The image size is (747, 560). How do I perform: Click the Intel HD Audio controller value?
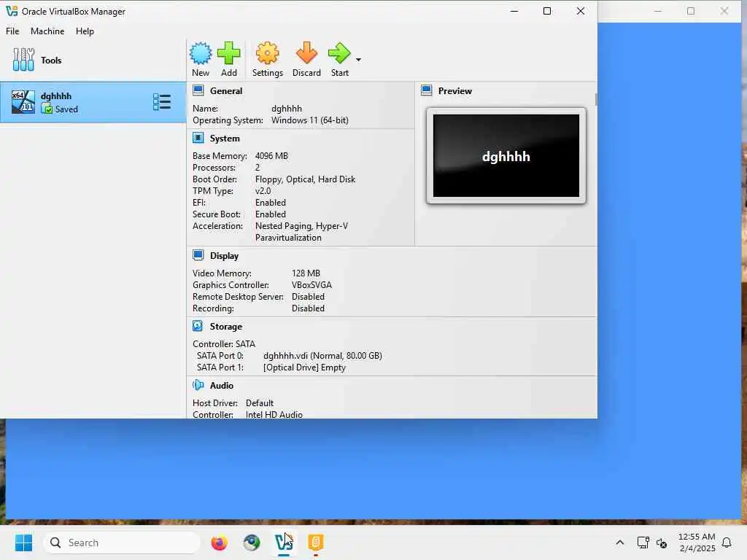(x=274, y=414)
